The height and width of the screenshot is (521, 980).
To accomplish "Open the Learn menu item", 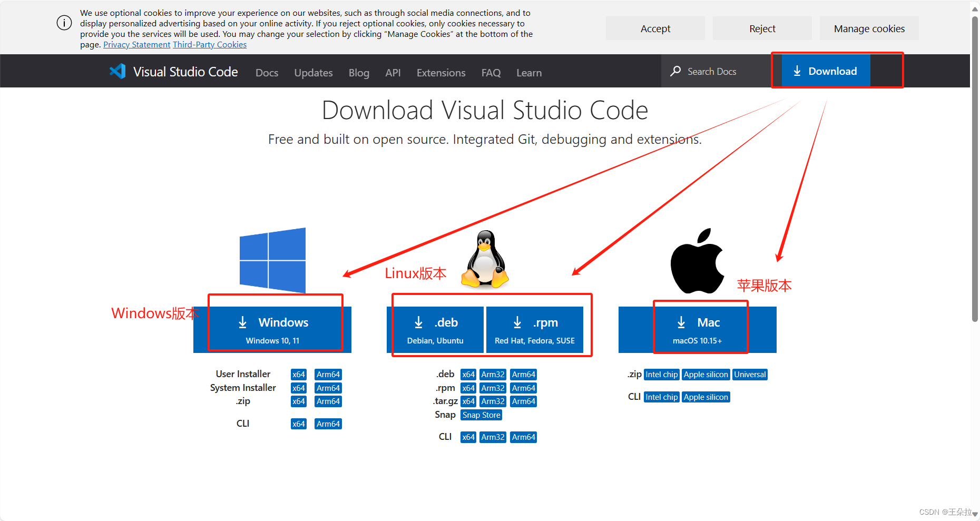I will pyautogui.click(x=529, y=73).
